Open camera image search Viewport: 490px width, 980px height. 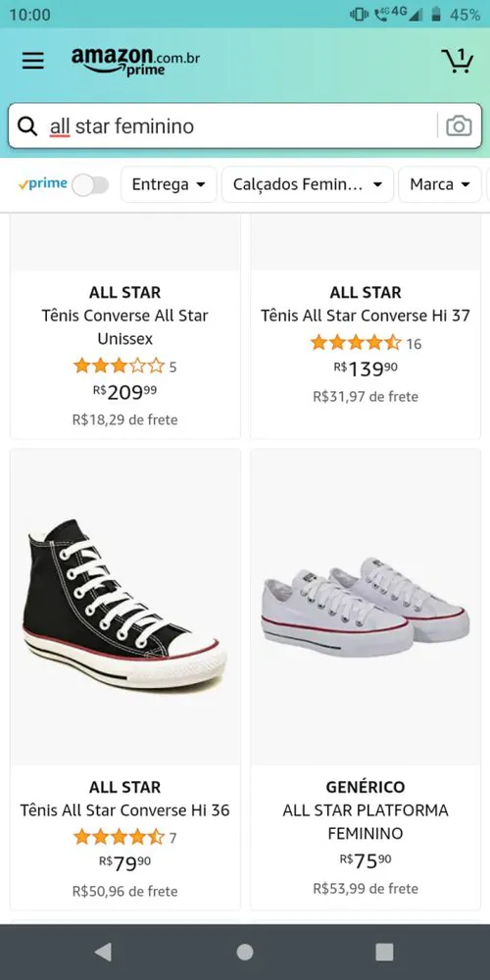(459, 126)
